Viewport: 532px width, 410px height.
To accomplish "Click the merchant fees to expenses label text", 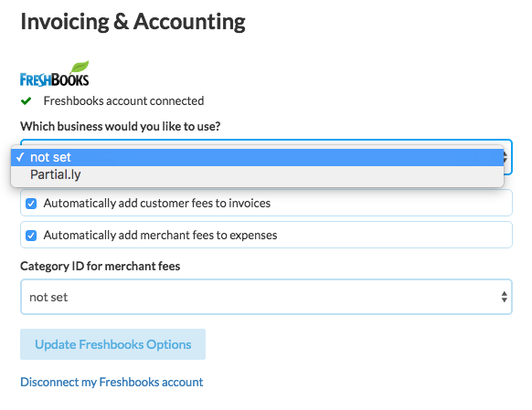I will (161, 236).
